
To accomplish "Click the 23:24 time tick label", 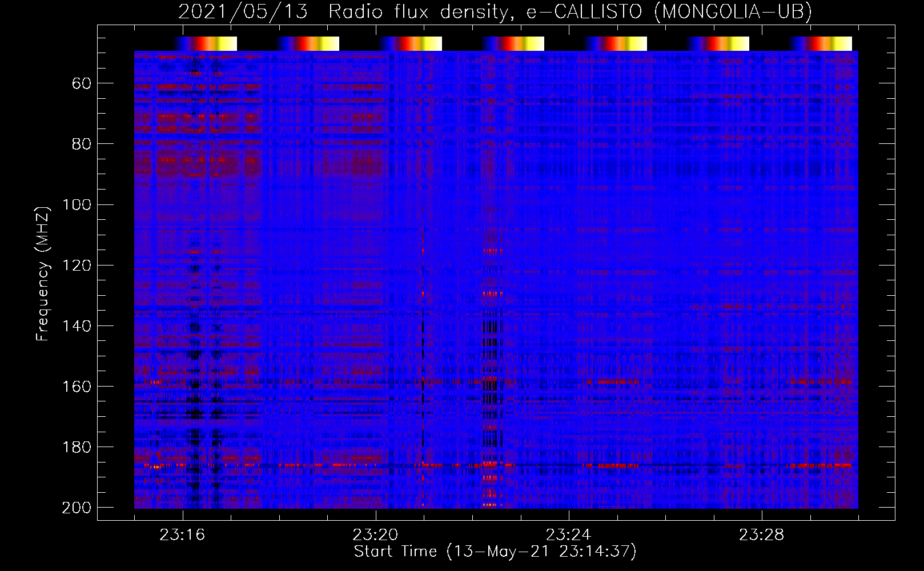I will [569, 535].
